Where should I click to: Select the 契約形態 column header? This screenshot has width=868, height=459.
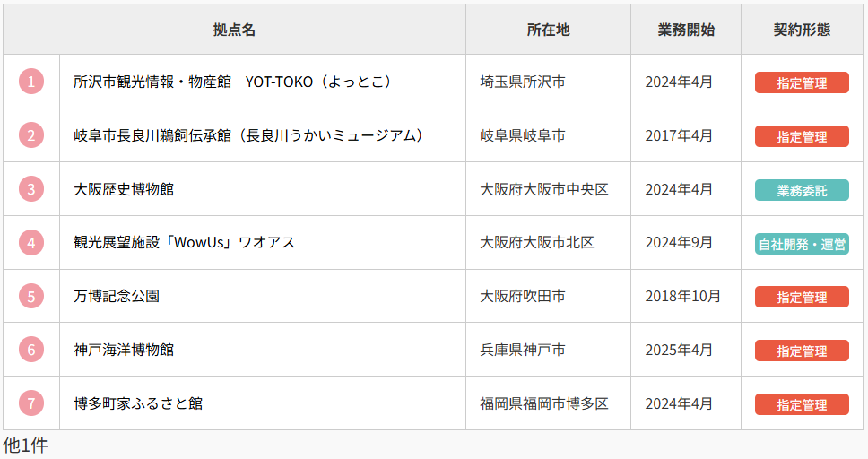coord(802,30)
